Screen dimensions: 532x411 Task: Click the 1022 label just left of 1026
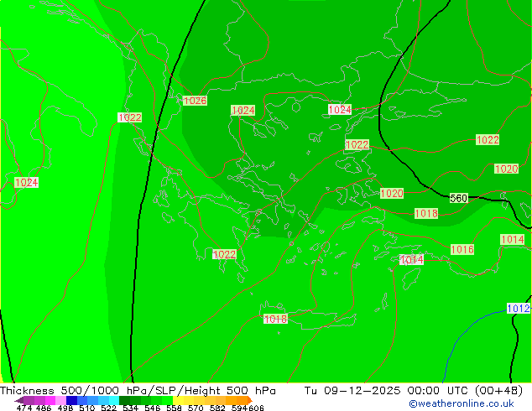pyautogui.click(x=129, y=117)
